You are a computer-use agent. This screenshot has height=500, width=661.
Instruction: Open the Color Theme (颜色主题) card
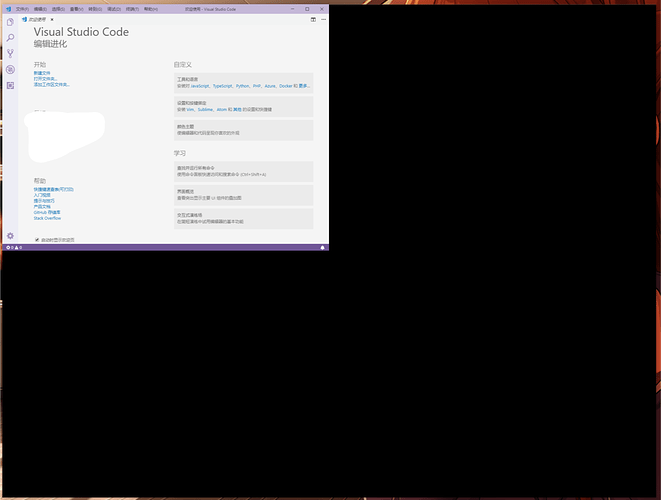pyautogui.click(x=244, y=130)
